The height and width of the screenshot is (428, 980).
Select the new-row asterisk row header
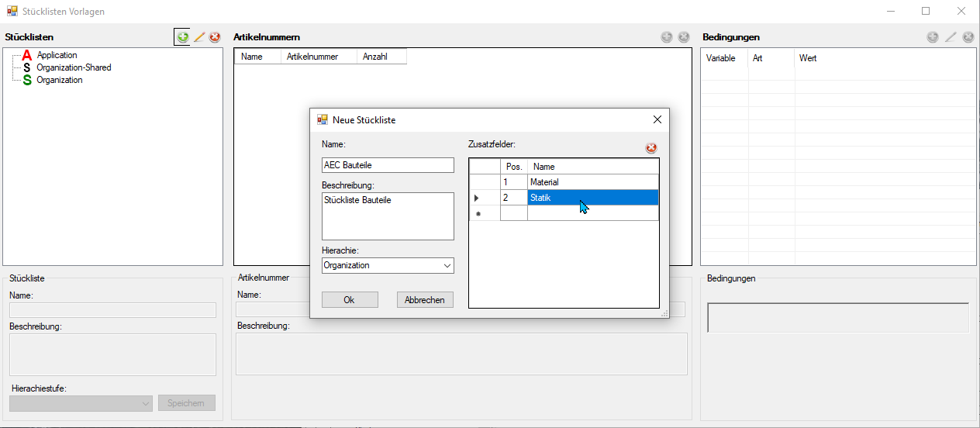(485, 213)
